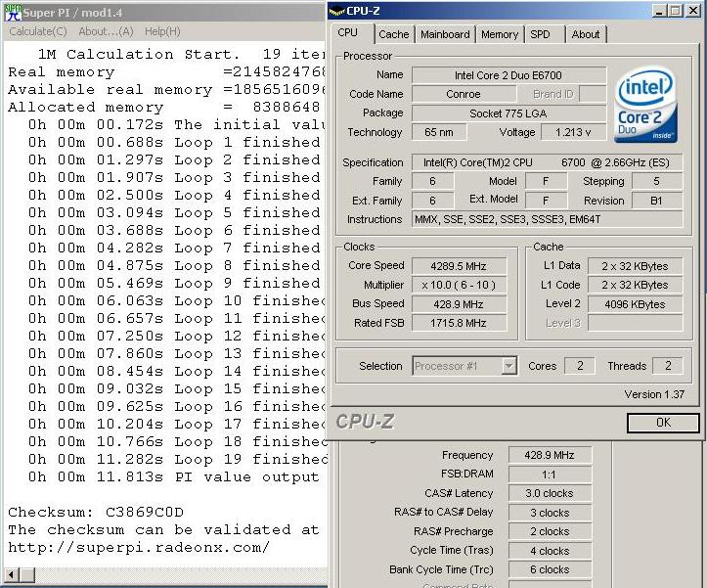Click the Bus Speed value '428.9 MHz'
The image size is (707, 588).
(459, 304)
